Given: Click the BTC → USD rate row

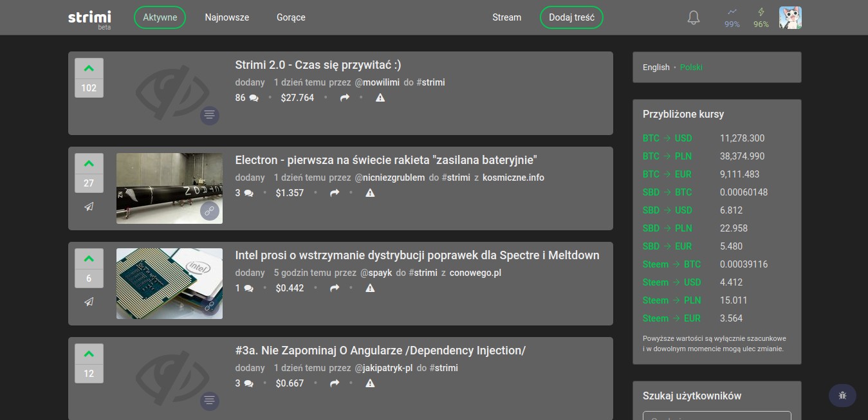Looking at the screenshot, I should [717, 138].
